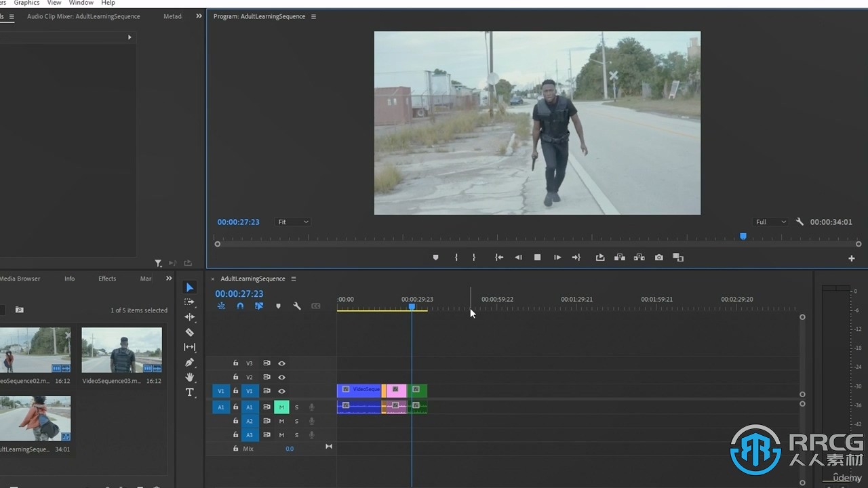Expand the disclosure arrow in upper-left panel
This screenshot has height=488, width=868.
(x=130, y=37)
